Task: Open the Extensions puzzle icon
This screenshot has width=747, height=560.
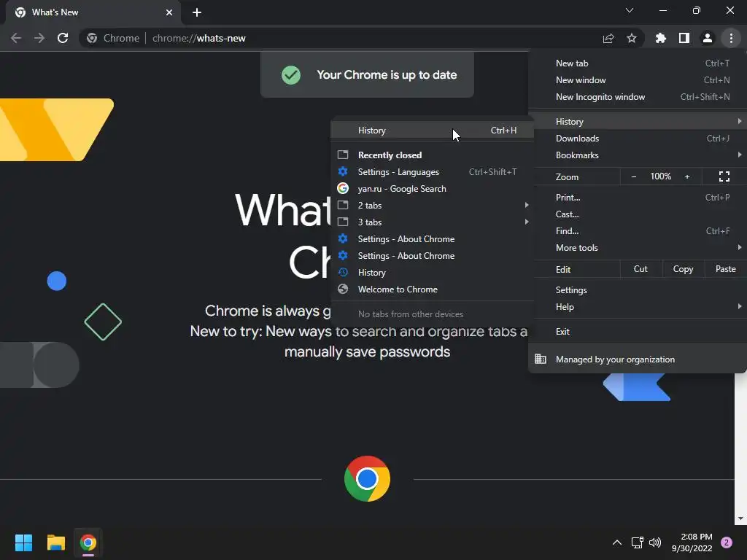Action: click(661, 38)
